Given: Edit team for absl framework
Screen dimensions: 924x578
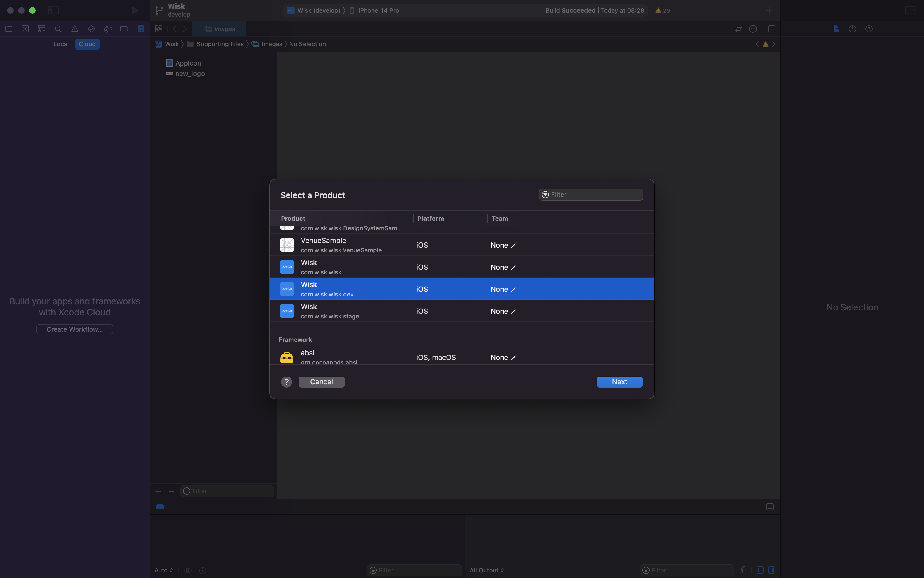Looking at the screenshot, I should [514, 358].
